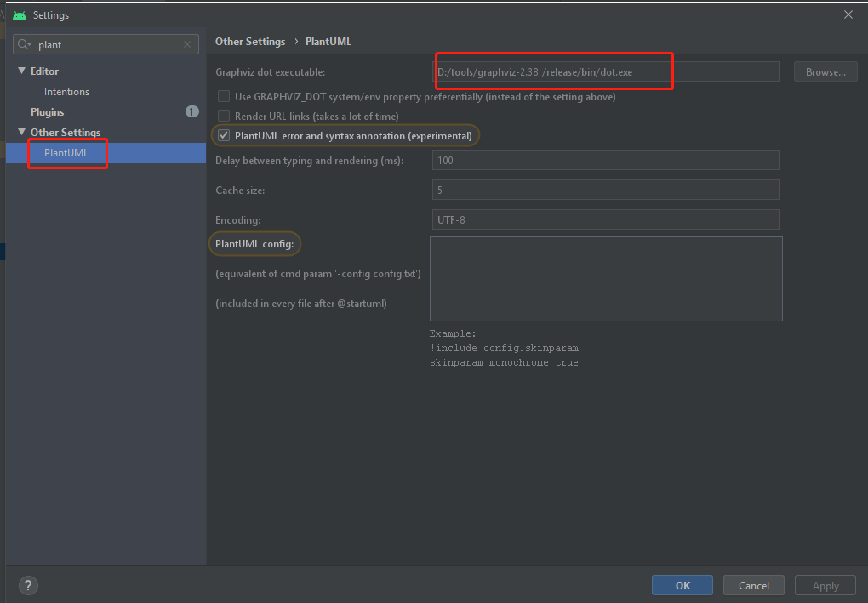Click the 'PlantUML config:' label
868x603 pixels.
click(254, 244)
